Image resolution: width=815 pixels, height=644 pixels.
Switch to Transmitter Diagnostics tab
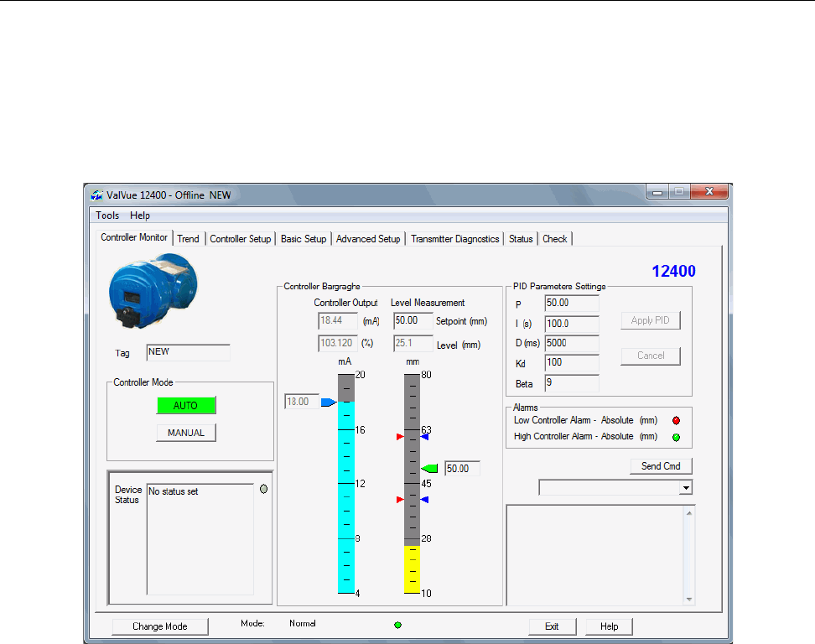(454, 239)
